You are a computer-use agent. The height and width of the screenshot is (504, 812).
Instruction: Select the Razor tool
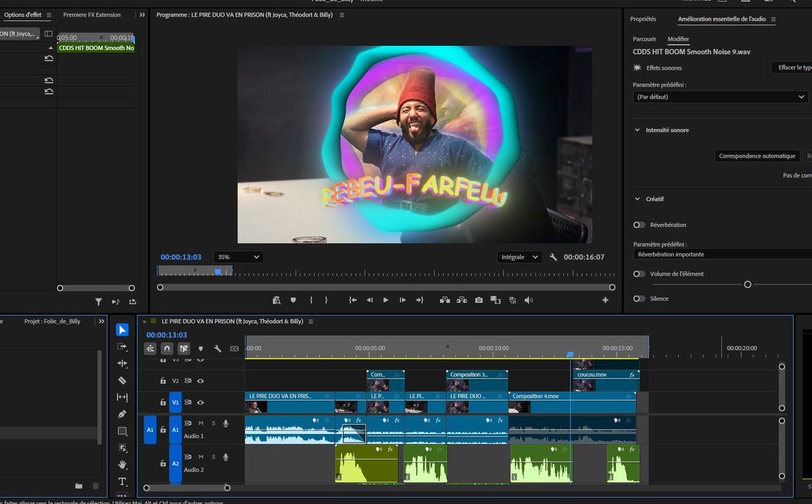pos(122,380)
